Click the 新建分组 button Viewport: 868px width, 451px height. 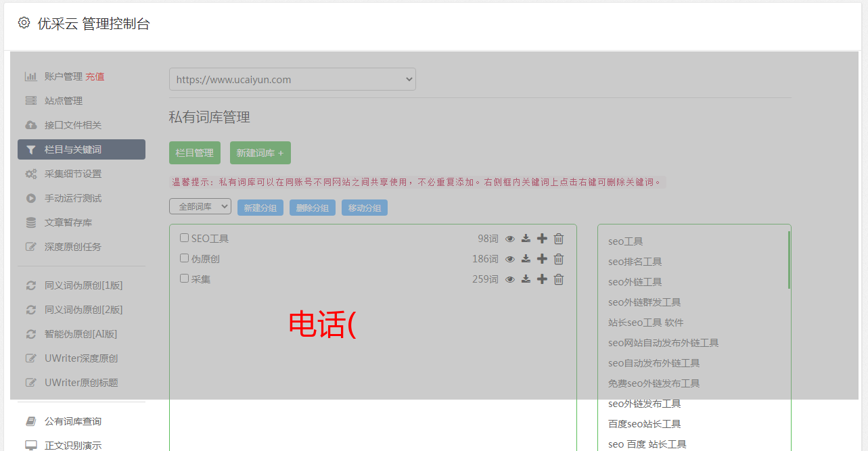click(260, 208)
